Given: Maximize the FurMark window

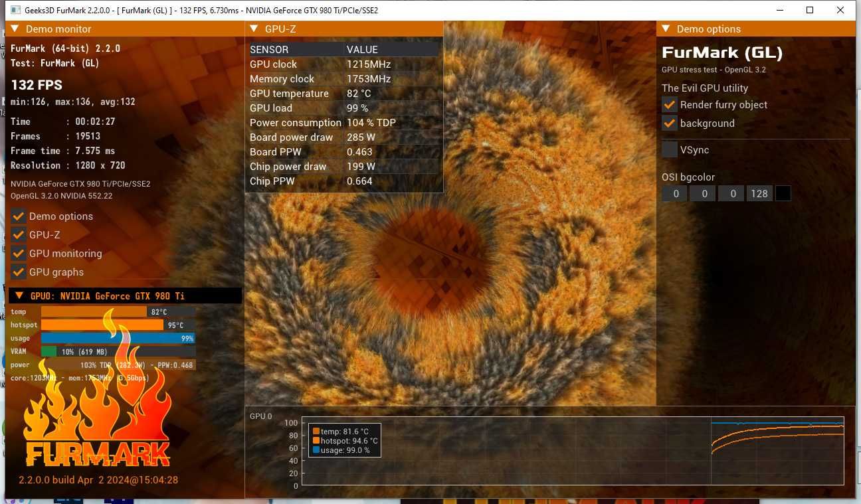Looking at the screenshot, I should pyautogui.click(x=810, y=10).
